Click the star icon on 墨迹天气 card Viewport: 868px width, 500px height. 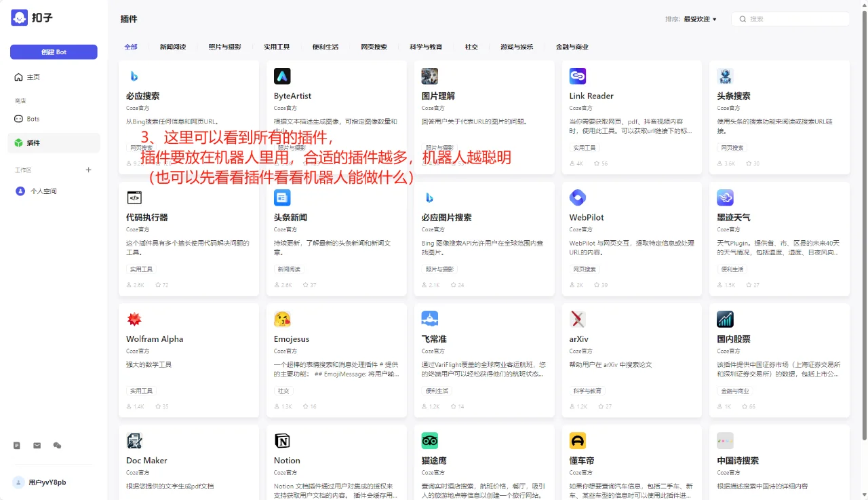tap(749, 285)
